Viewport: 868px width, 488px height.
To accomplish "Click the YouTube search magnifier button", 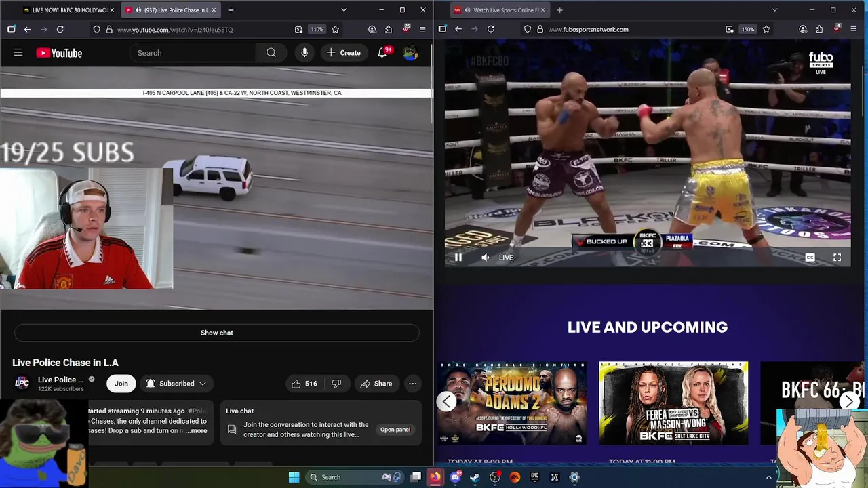I will tap(271, 53).
